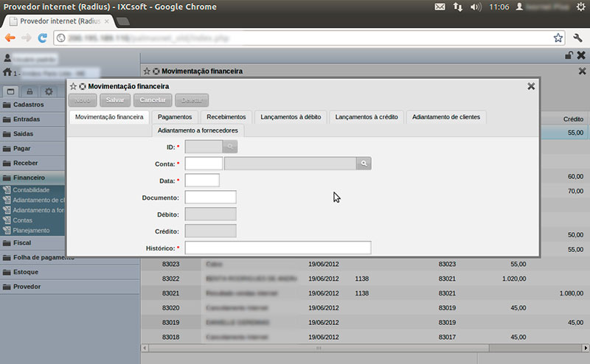Viewport: 590px width, 364px height.
Task: Expand the Provedor menu folder
Action: click(70, 287)
